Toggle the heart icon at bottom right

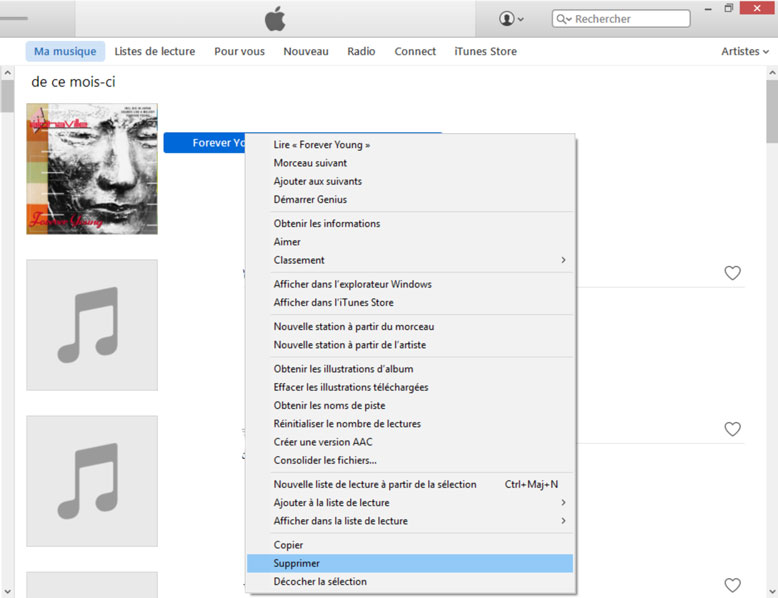(732, 585)
